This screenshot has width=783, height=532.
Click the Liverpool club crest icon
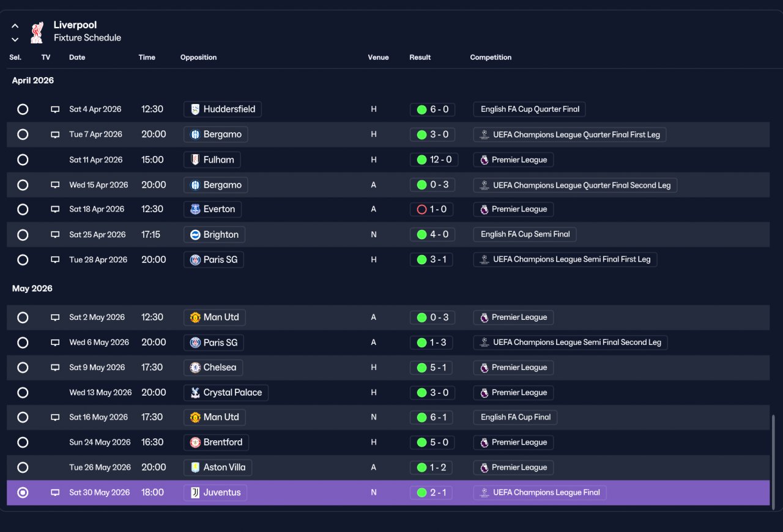point(37,32)
